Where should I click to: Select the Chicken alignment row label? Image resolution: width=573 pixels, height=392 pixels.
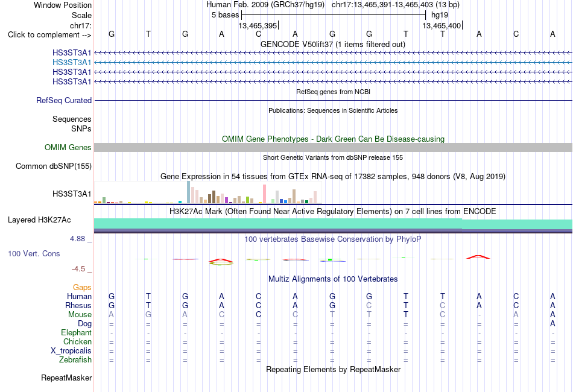coord(77,341)
